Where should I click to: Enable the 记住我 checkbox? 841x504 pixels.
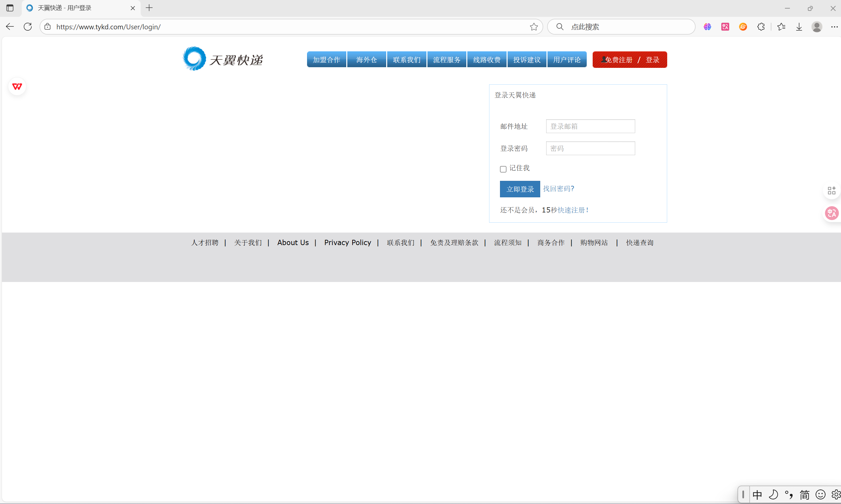tap(503, 169)
